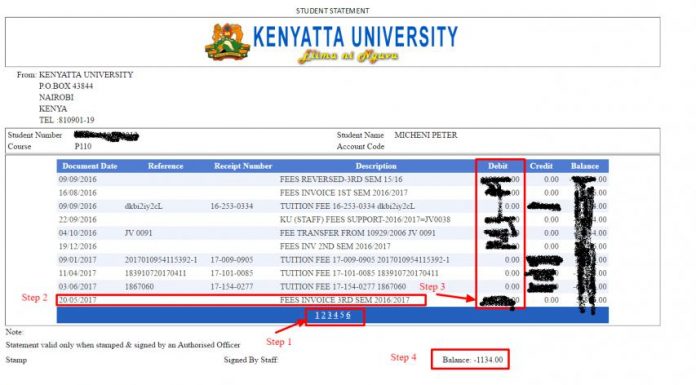Click the Balance column header
This screenshot has width=696, height=385.
click(x=585, y=166)
